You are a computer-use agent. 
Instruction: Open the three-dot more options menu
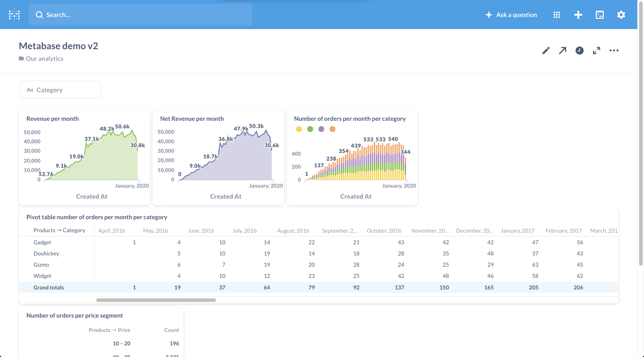(x=614, y=51)
